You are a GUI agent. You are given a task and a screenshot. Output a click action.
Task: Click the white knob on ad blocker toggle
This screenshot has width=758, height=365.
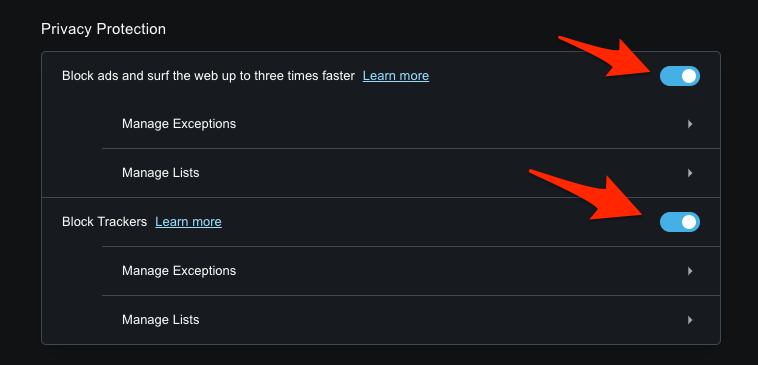click(689, 76)
